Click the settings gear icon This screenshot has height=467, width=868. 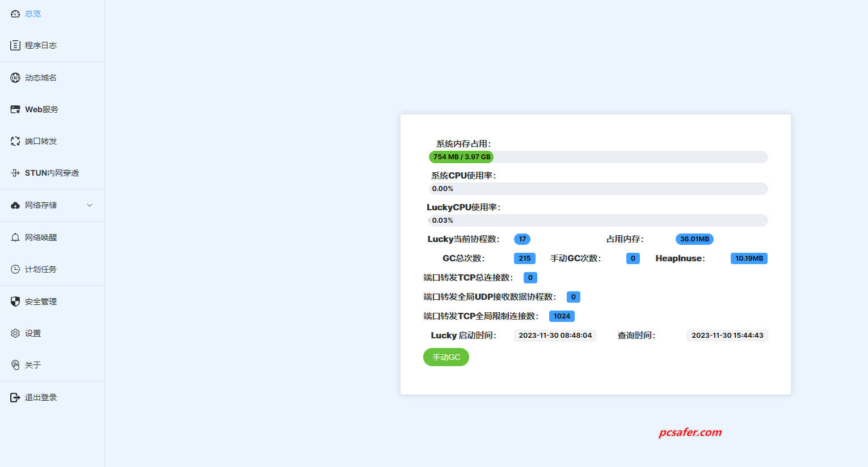15,333
